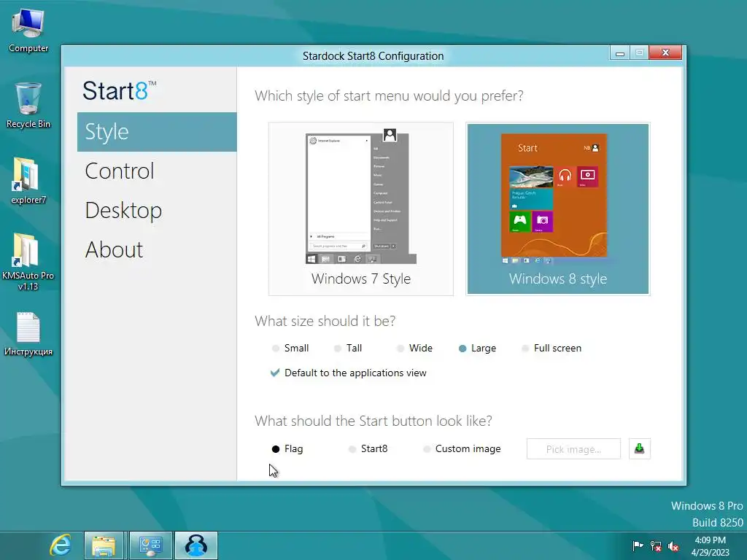Launch Internet Explorer from the taskbar
Screen dimensions: 747x560
point(61,545)
